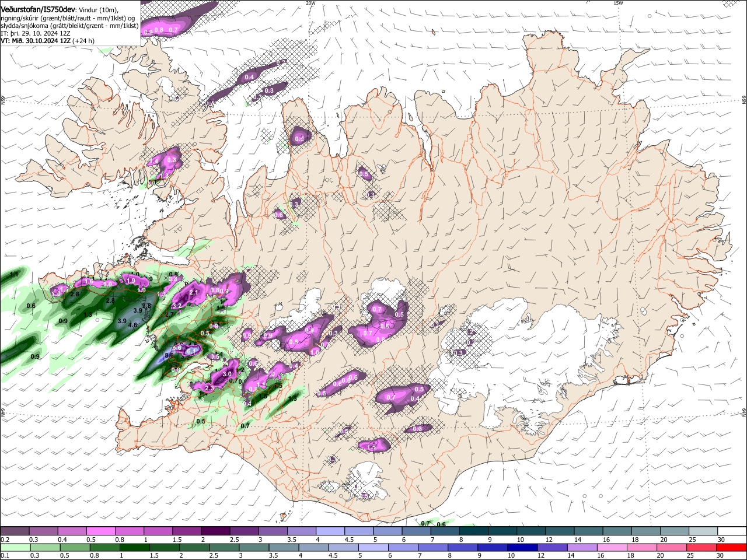Pick the teal-grey 16–18 snow legend swatch
747x560 pixels.
617,531
